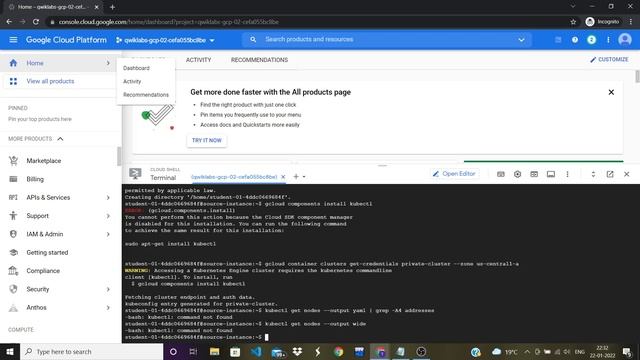Click the Google Cloud Platform logo
This screenshot has width=640, height=360.
[66, 40]
